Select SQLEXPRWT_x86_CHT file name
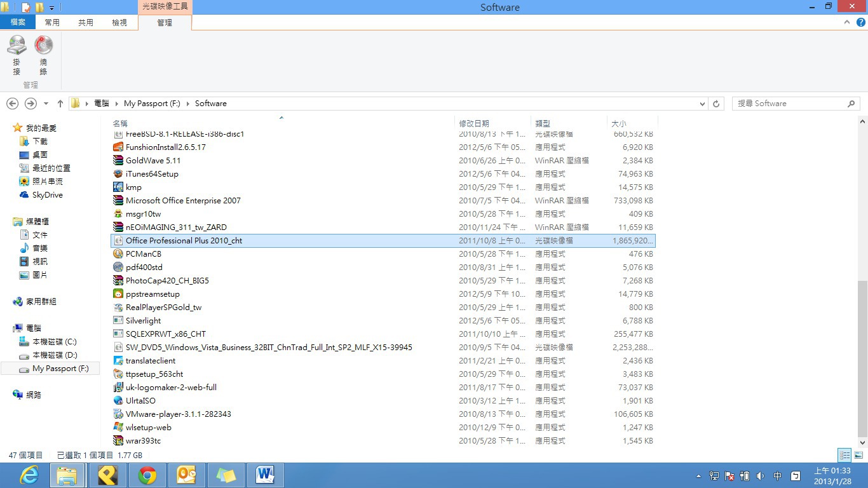This screenshot has width=868, height=488. 166,334
